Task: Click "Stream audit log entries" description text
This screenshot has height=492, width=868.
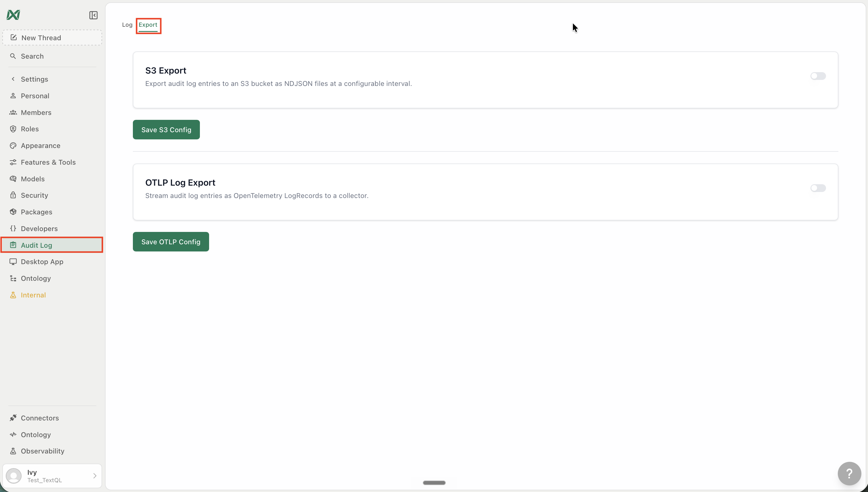Action: coord(257,196)
